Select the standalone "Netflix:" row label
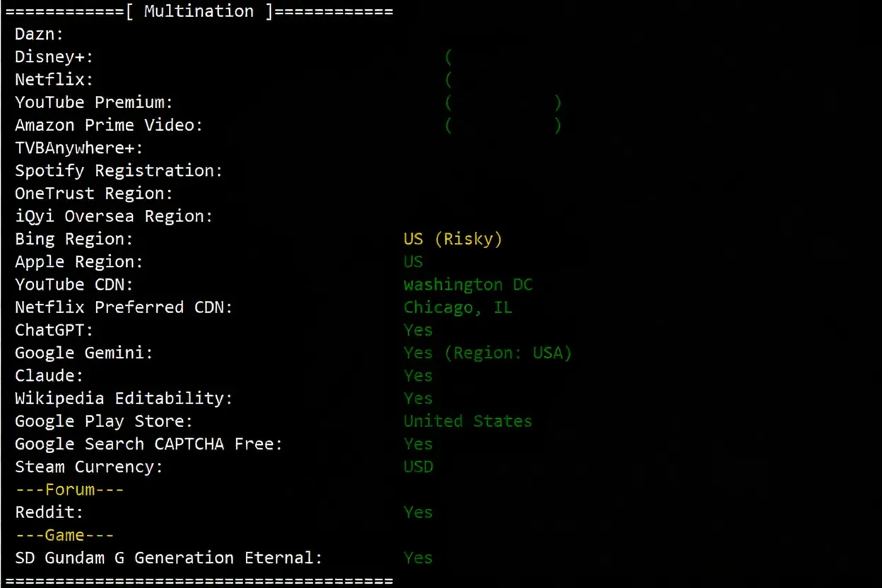The height and width of the screenshot is (588, 882). tap(54, 79)
